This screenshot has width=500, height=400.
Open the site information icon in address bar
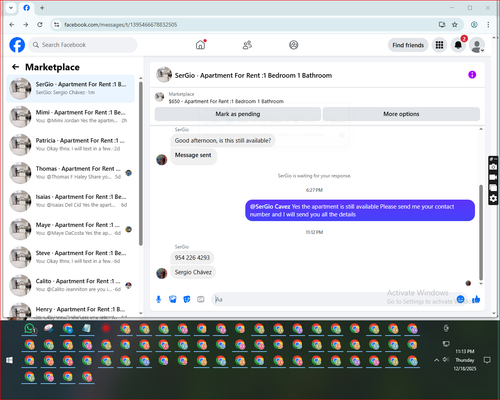coord(57,25)
